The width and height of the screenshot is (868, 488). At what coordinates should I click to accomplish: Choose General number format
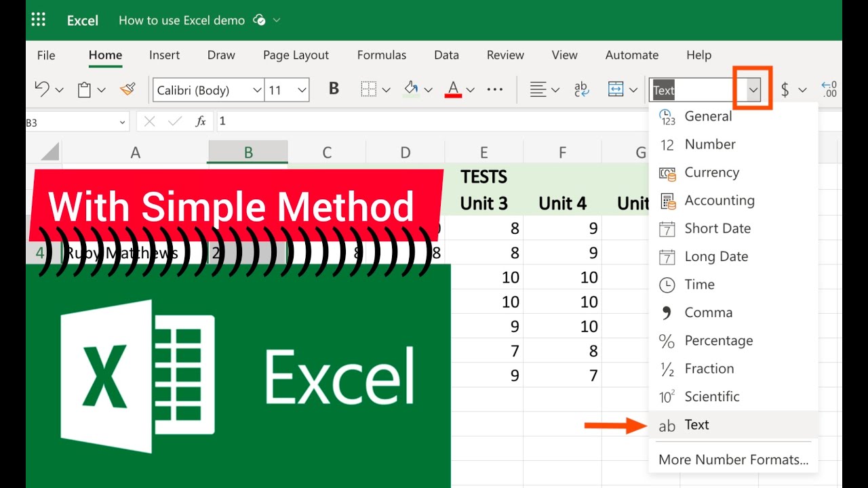(734, 117)
